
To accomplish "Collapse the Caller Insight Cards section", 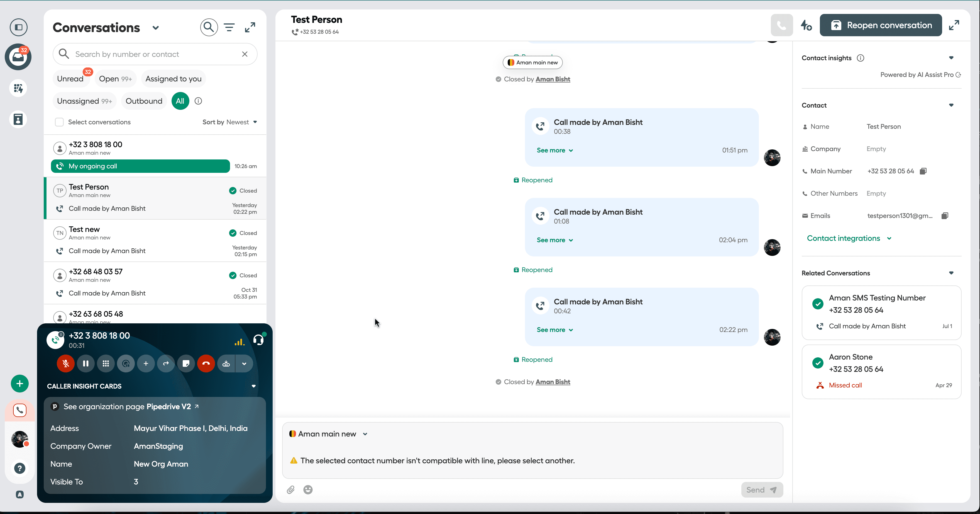I will pyautogui.click(x=253, y=386).
